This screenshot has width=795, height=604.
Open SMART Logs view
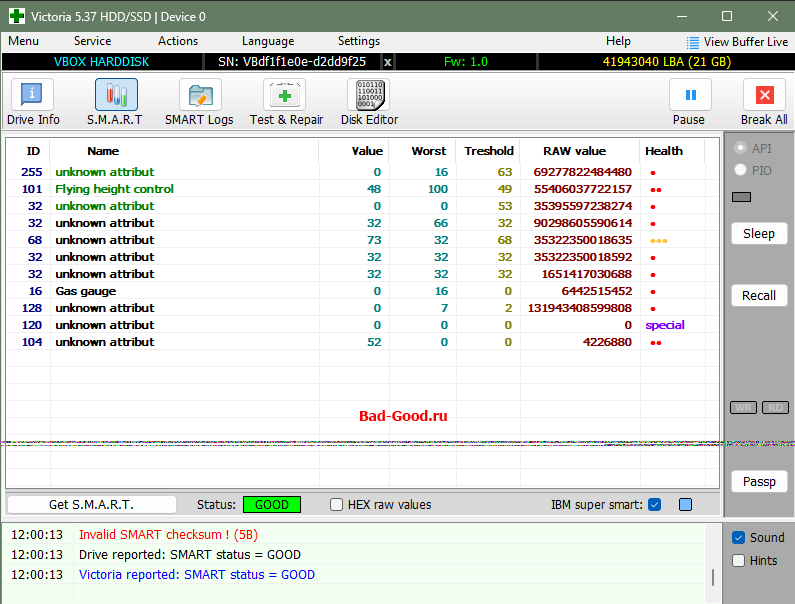(x=199, y=96)
